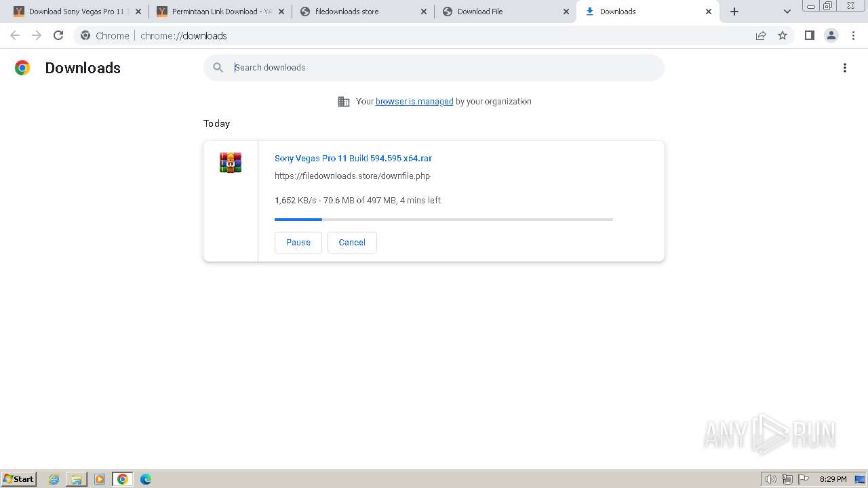
Task: Open a new tab with the plus button
Action: tap(734, 12)
